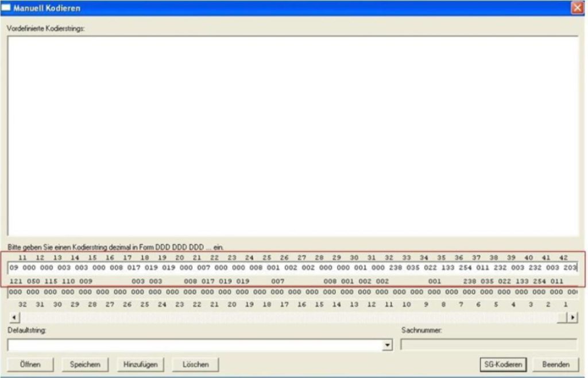Click value 017 in the coding string input
This screenshot has height=378, width=588.
[133, 268]
